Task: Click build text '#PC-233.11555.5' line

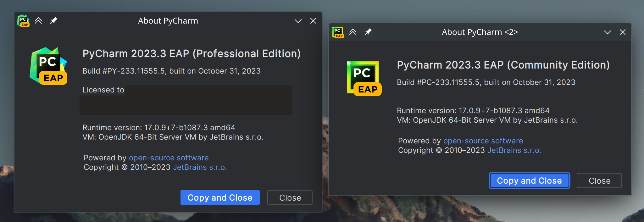Action: coord(486,82)
